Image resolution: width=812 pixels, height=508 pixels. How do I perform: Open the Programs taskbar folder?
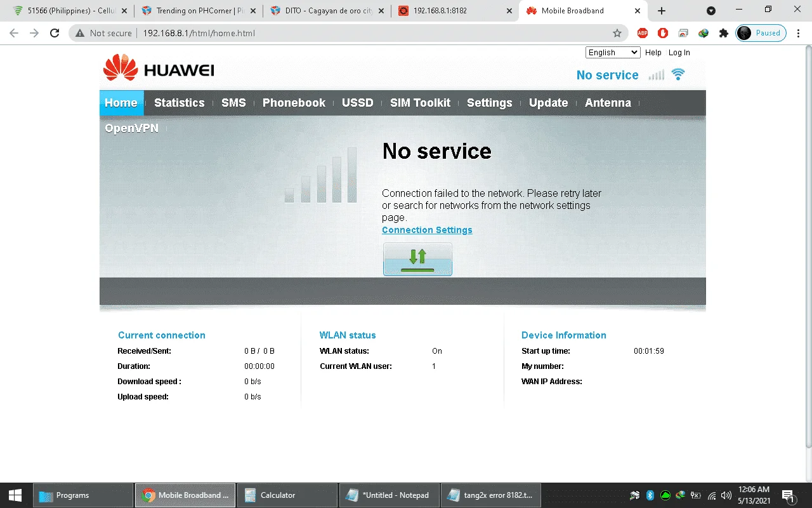pyautogui.click(x=82, y=495)
